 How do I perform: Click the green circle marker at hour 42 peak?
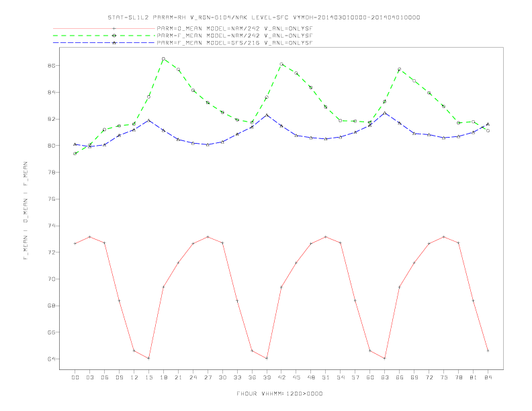coord(281,64)
